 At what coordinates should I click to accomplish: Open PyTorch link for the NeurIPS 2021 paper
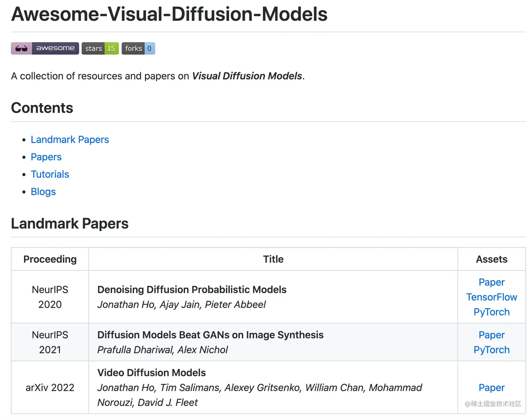coord(492,350)
